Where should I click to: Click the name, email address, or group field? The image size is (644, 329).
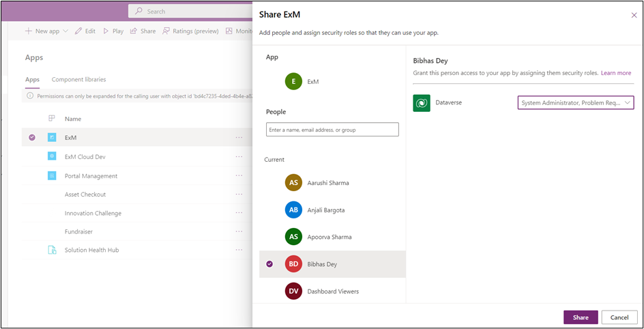pyautogui.click(x=332, y=130)
